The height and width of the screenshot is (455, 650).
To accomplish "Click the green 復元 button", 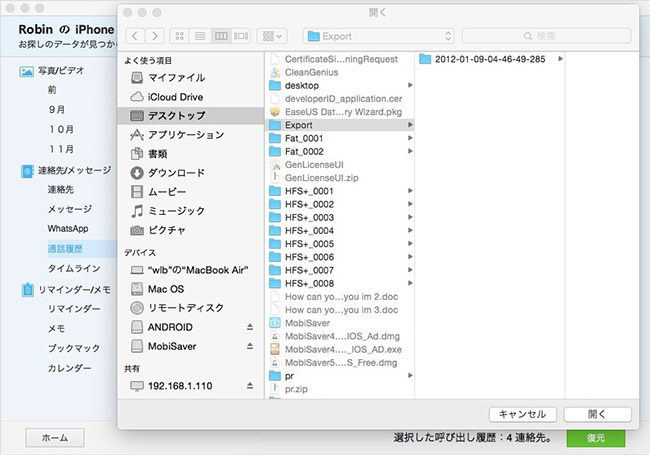I will pos(596,438).
